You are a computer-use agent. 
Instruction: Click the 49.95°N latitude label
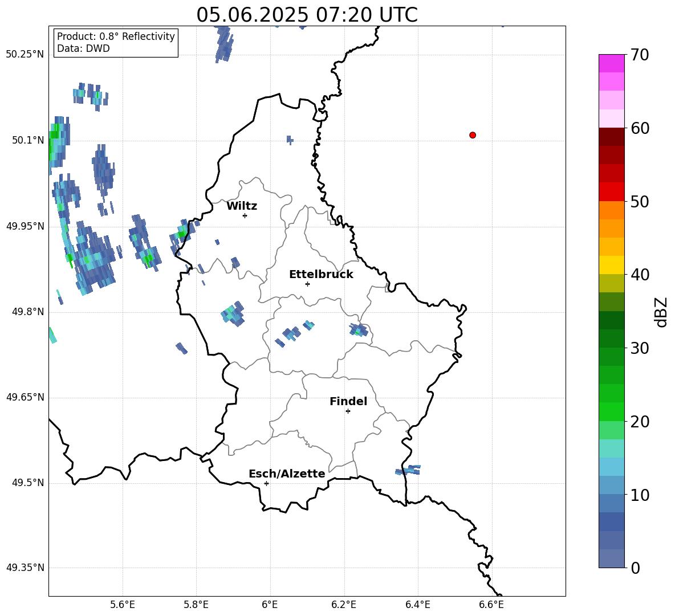click(x=25, y=226)
